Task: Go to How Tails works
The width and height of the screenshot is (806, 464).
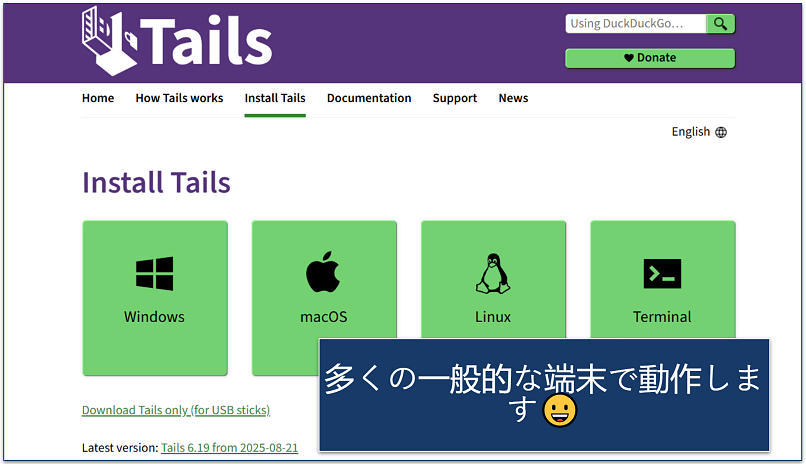Action: pyautogui.click(x=179, y=98)
